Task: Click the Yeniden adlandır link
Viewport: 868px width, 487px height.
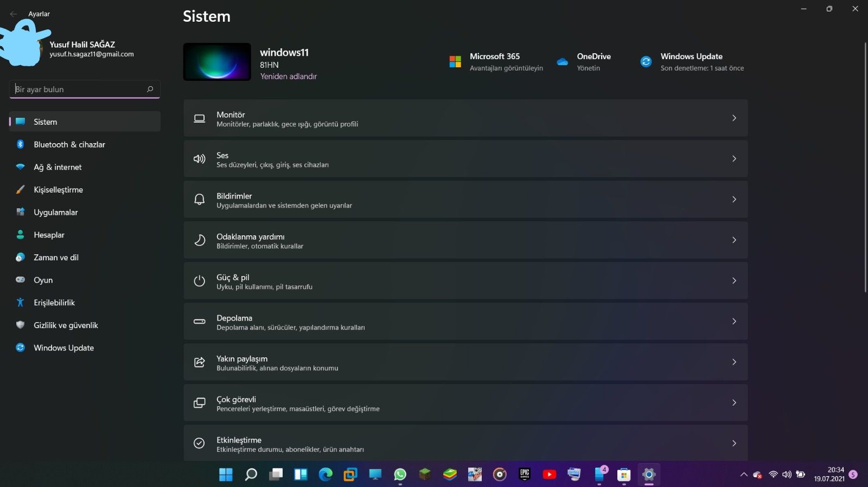Action: click(288, 76)
